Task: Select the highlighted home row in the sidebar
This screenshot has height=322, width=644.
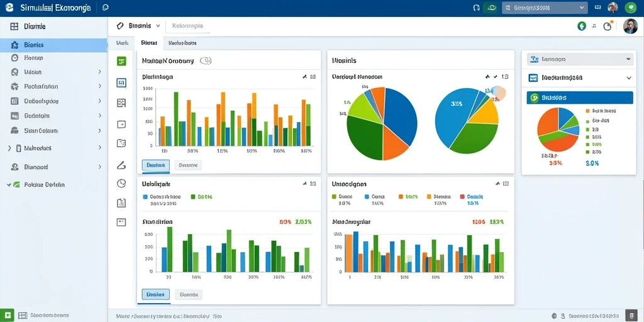Action: tap(54, 45)
